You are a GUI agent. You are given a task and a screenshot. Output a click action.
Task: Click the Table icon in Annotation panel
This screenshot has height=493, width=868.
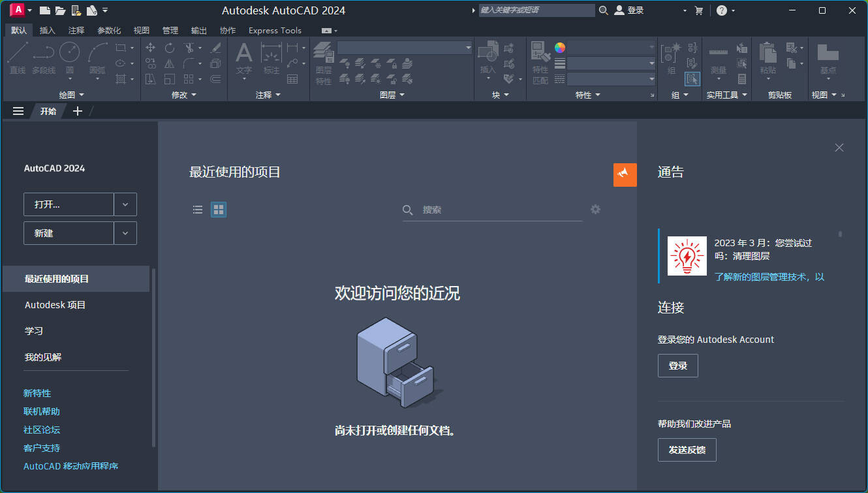pos(292,79)
